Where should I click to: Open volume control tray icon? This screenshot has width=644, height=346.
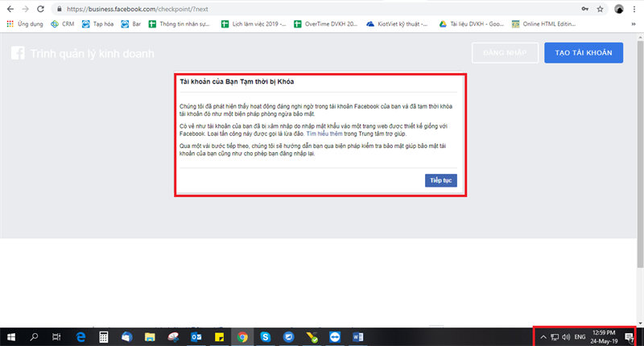point(566,337)
